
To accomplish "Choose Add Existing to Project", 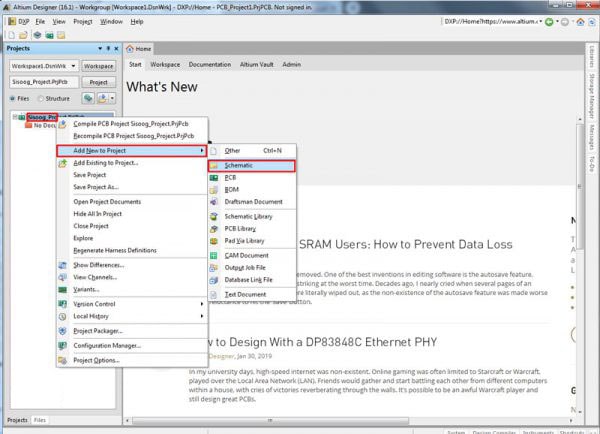I will coord(132,163).
